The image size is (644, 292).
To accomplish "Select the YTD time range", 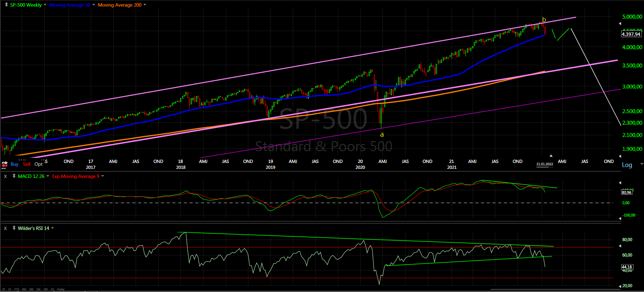I will pyautogui.click(x=16, y=289).
